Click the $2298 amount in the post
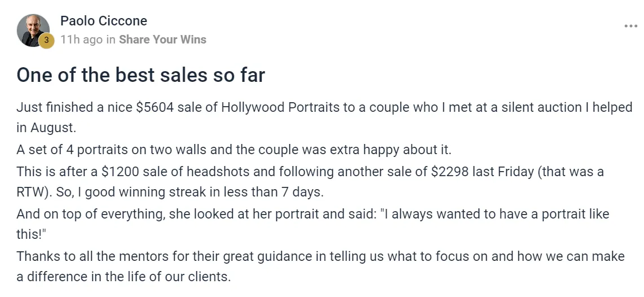Viewport: 644px width, 297px height. [450, 171]
